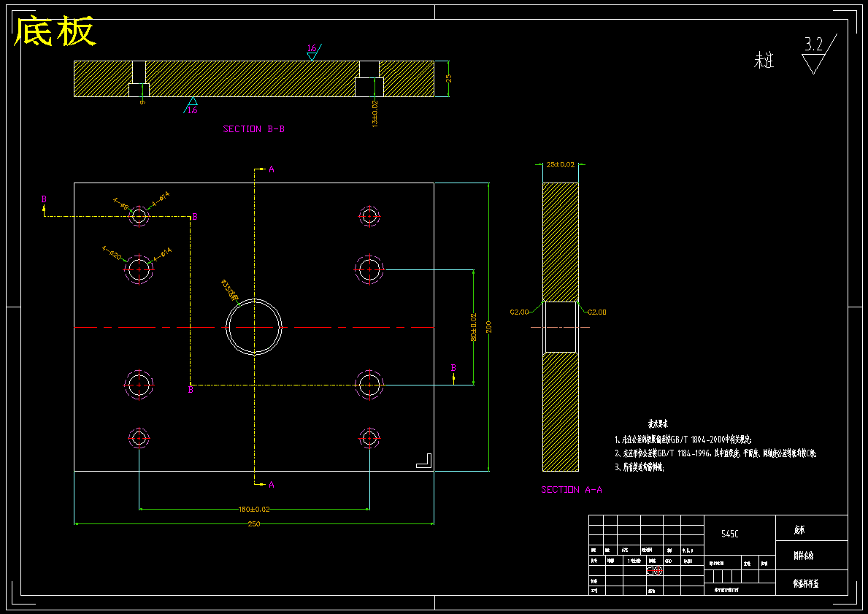The width and height of the screenshot is (868, 614).
Task: Click the top A section-line marker
Action: click(272, 169)
